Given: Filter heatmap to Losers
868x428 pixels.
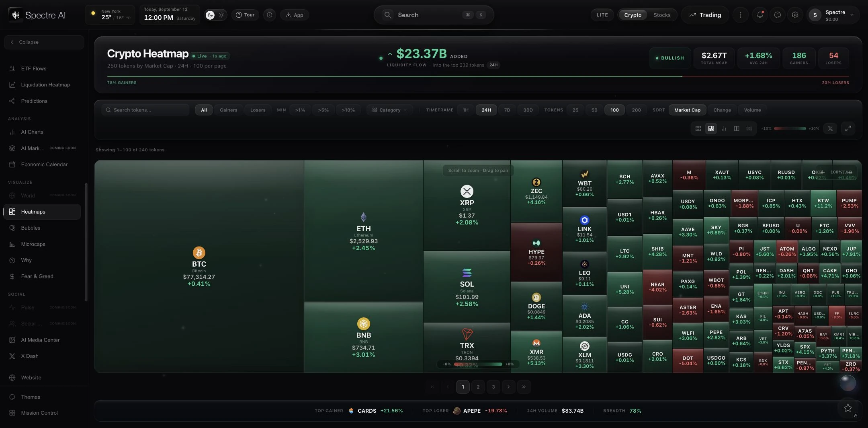Looking at the screenshot, I should (x=258, y=110).
